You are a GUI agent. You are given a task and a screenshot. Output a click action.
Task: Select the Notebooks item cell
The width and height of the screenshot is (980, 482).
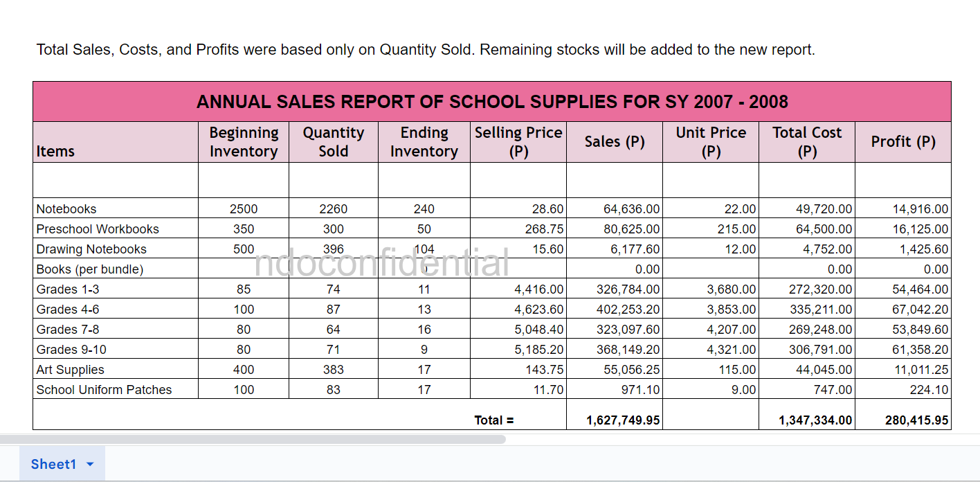(x=66, y=209)
